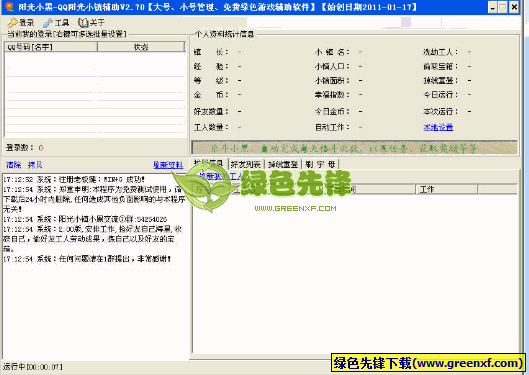Image resolution: width=529 pixels, height=375 pixels.
Task: Click the 个人资料统计信息 group title
Action: [x=225, y=34]
